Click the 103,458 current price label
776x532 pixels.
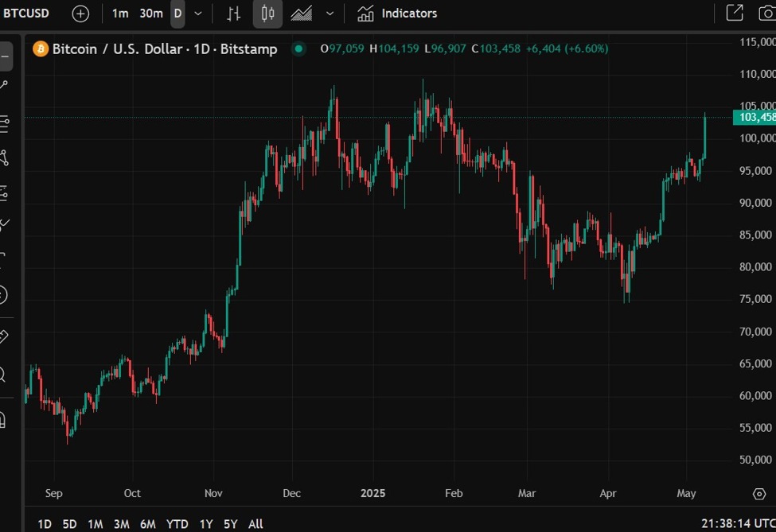tap(755, 118)
